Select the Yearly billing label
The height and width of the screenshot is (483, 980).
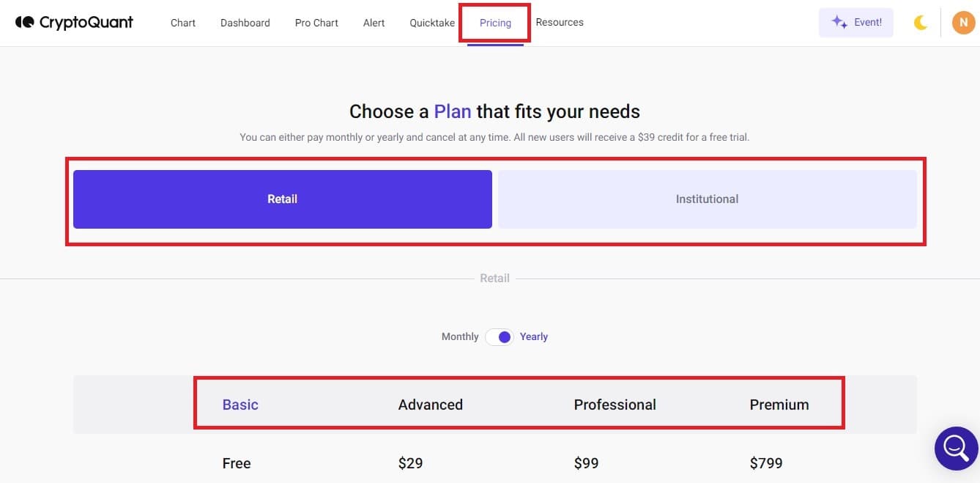534,336
